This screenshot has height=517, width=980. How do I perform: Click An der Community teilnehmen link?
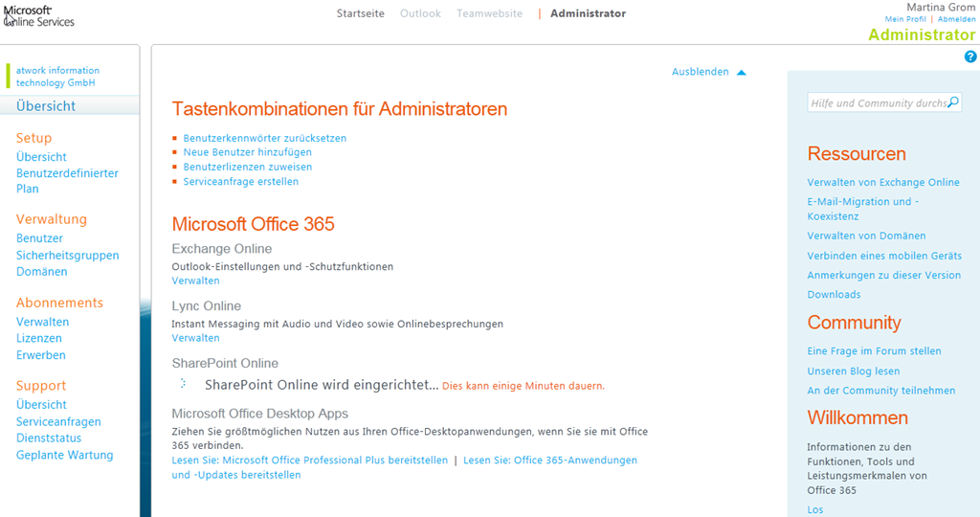880,391
